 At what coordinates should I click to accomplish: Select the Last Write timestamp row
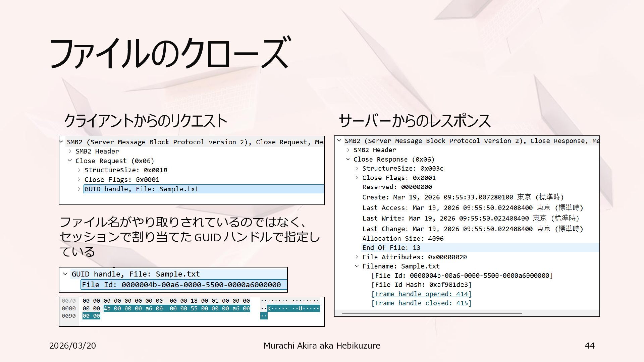pyautogui.click(x=470, y=219)
